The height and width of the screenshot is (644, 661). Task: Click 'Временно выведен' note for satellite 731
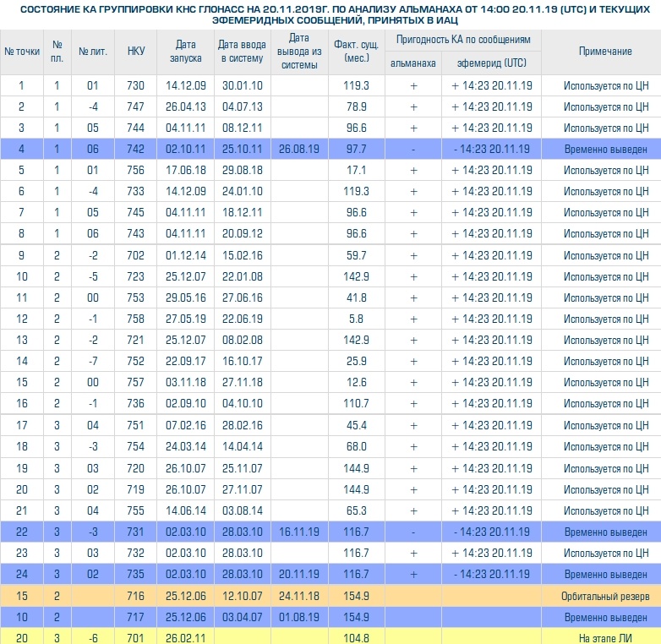(x=605, y=532)
